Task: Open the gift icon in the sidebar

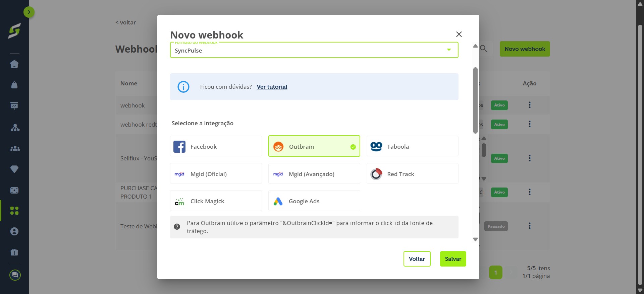Action: tap(14, 252)
